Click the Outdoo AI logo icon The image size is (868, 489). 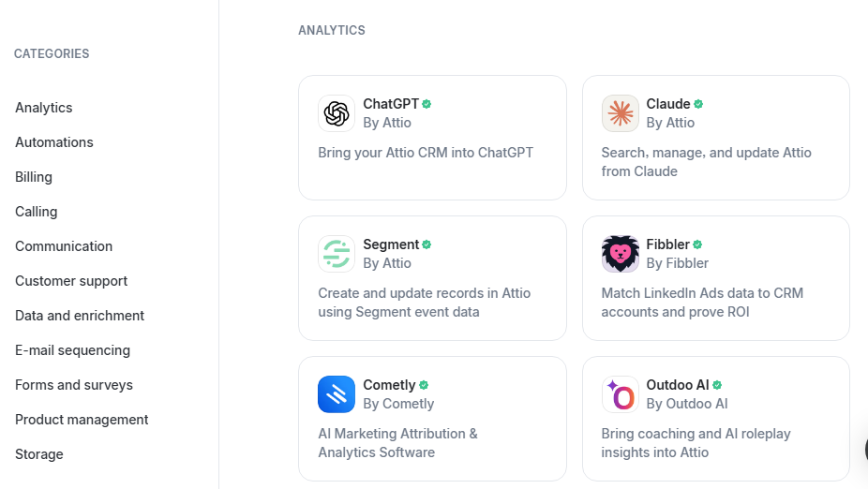pos(620,394)
